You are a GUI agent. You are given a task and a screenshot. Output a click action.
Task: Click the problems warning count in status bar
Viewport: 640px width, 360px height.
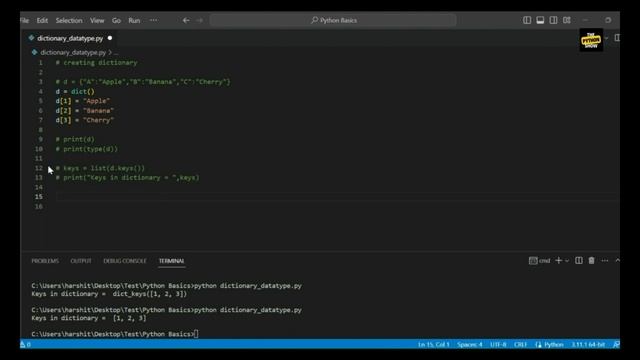coord(25,344)
